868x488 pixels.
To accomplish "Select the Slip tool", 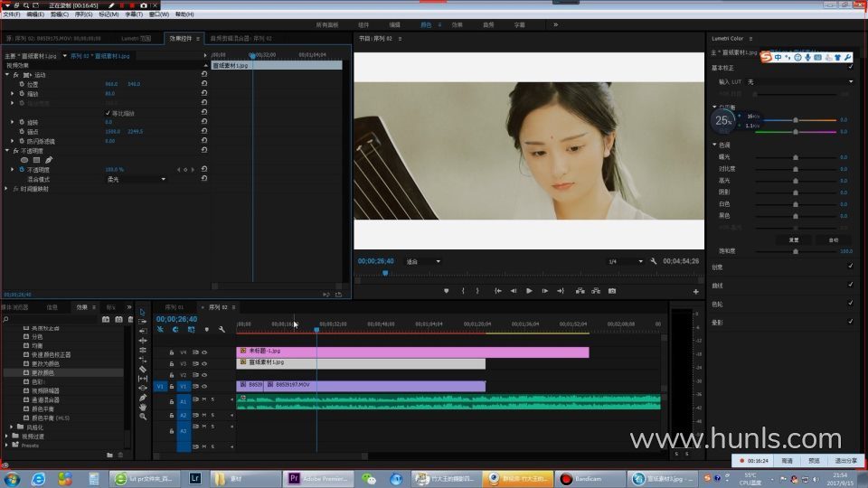I will (142, 379).
